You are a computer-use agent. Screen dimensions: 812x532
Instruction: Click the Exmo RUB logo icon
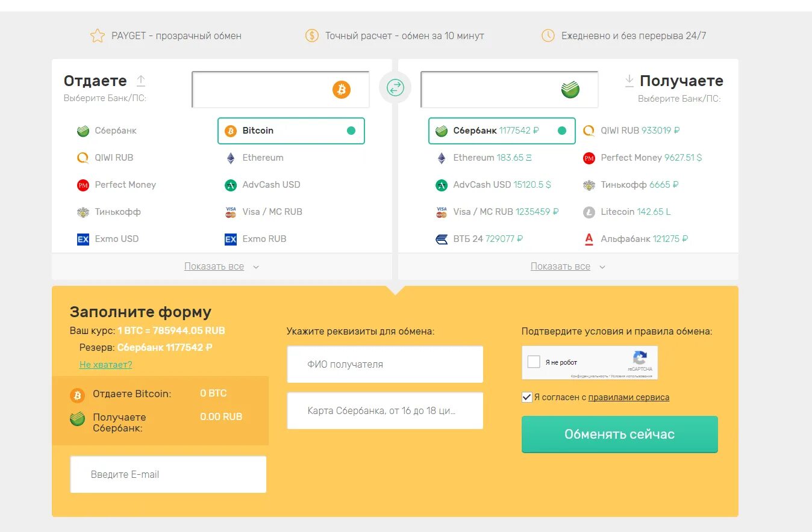pyautogui.click(x=231, y=239)
